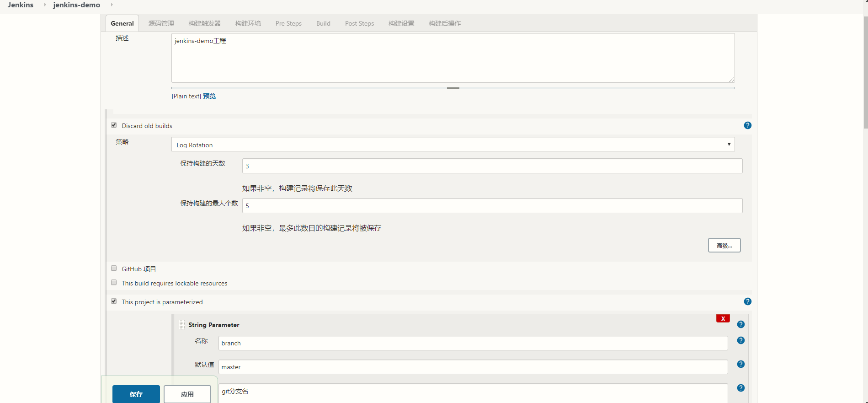The image size is (868, 403).
Task: Open help for This project is parameterized
Action: coord(747,301)
